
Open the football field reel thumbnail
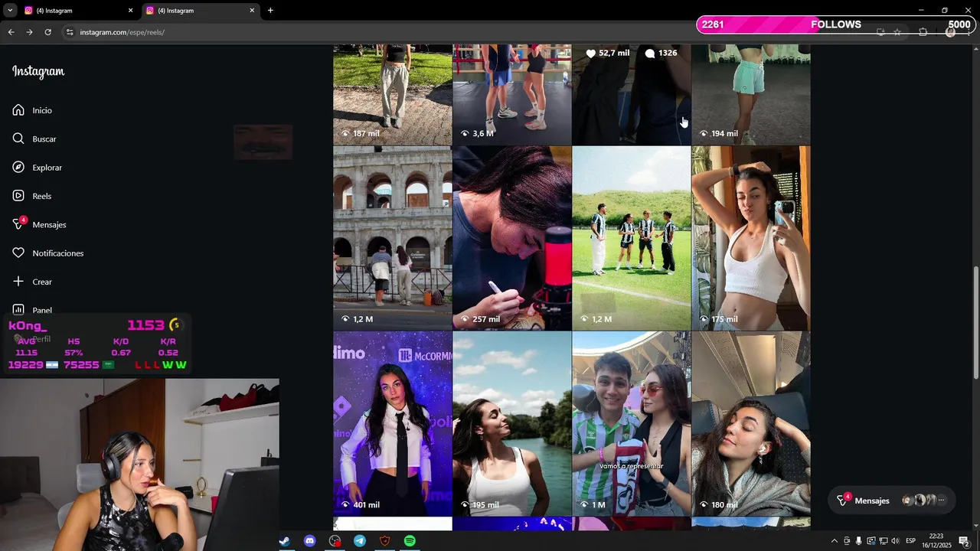click(x=632, y=238)
